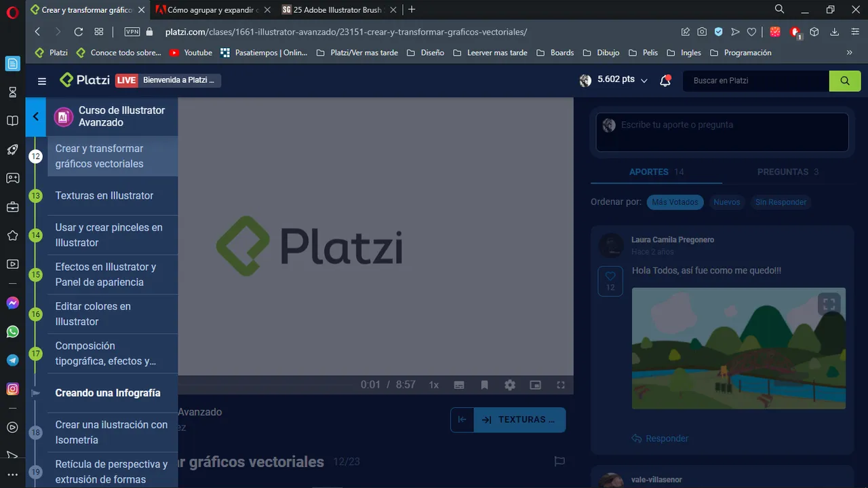Viewport: 868px width, 488px height.
Task: Open the browser downloads icon
Action: click(835, 32)
